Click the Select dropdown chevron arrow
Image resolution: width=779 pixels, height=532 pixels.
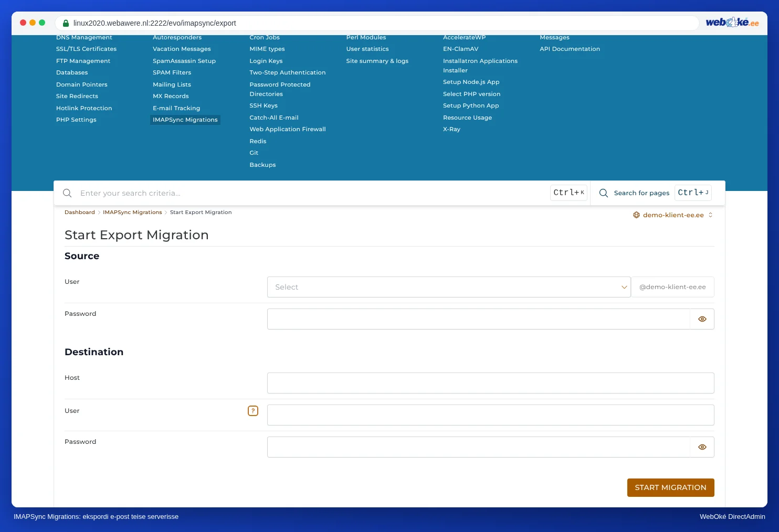coord(624,287)
